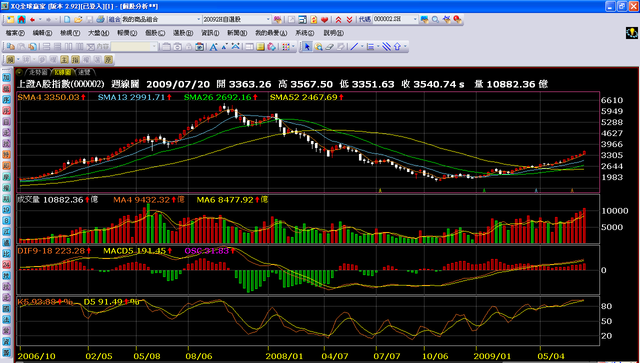
Task: Open the color grid palette icon
Action: point(286,47)
